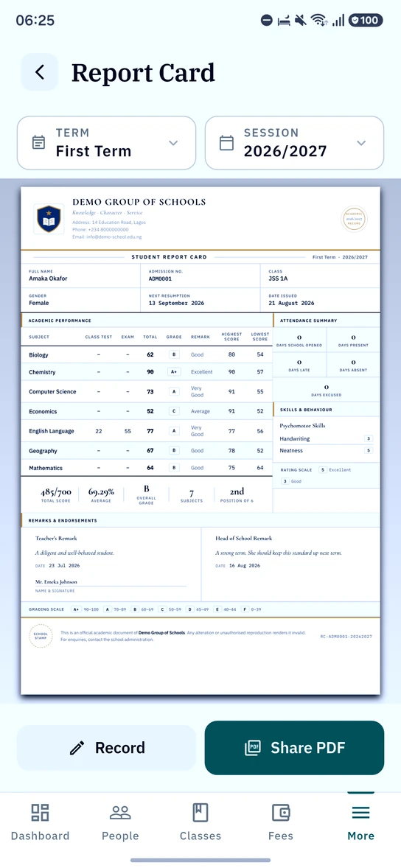
Task: Tap the Share PDF button
Action: pyautogui.click(x=295, y=748)
